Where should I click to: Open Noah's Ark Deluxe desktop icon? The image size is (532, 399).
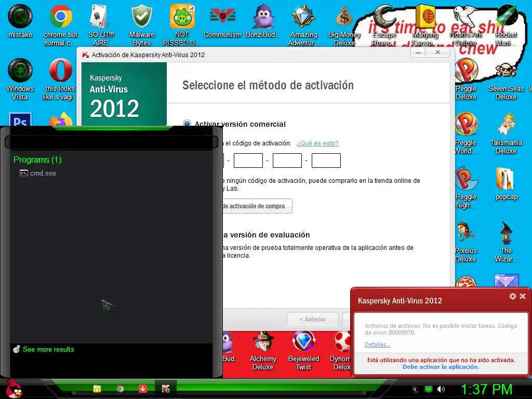(465, 25)
